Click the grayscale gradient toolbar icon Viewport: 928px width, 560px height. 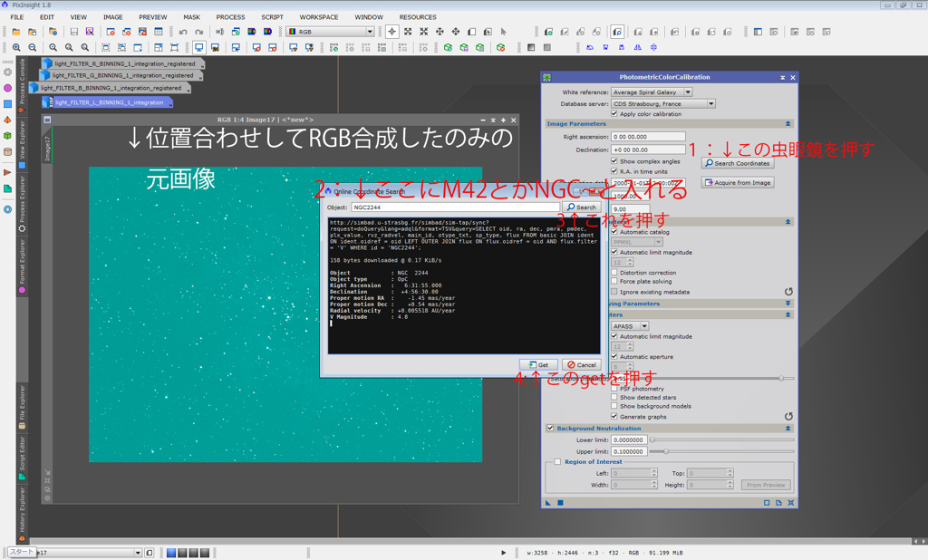531,47
